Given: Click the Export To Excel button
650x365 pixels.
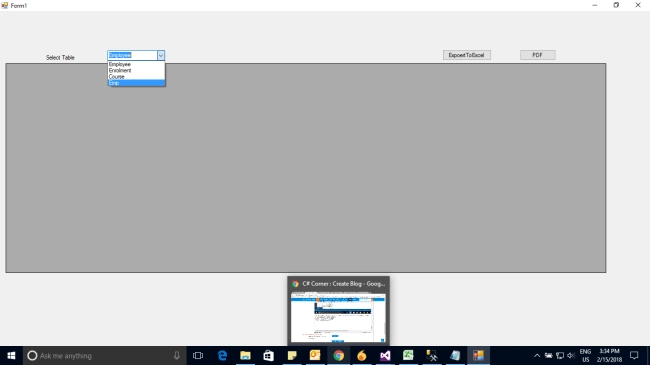Looking at the screenshot, I should click(467, 55).
